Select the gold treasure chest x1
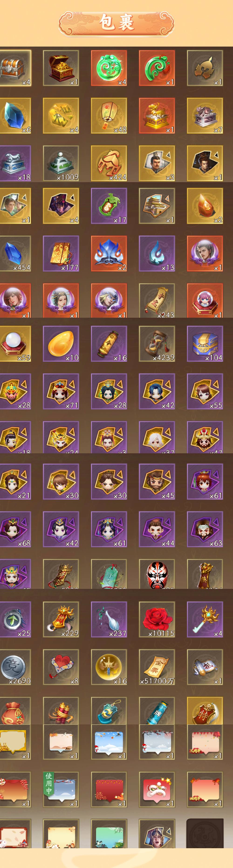This screenshot has height=868, width=233. [61, 68]
